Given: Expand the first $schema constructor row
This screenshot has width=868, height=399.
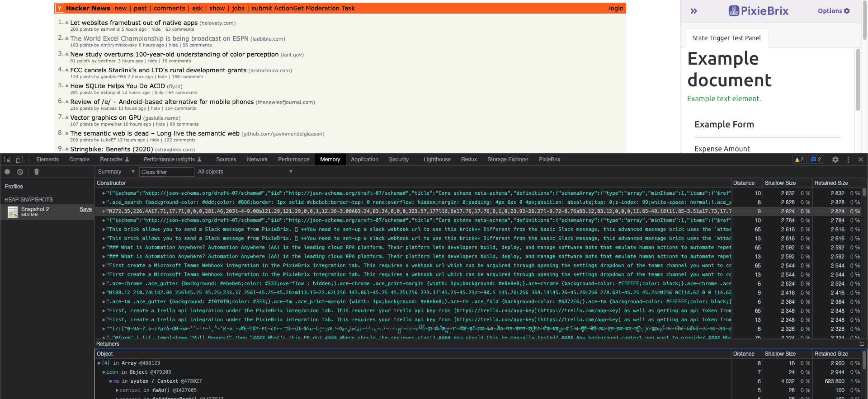Looking at the screenshot, I should click(104, 193).
